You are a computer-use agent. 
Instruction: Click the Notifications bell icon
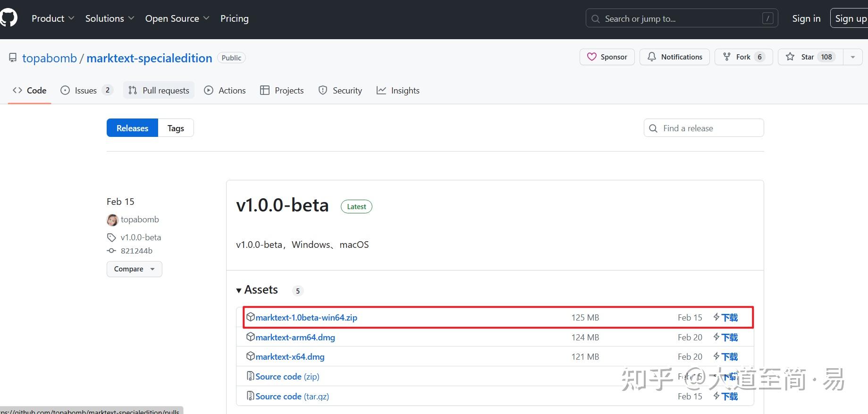click(x=652, y=57)
